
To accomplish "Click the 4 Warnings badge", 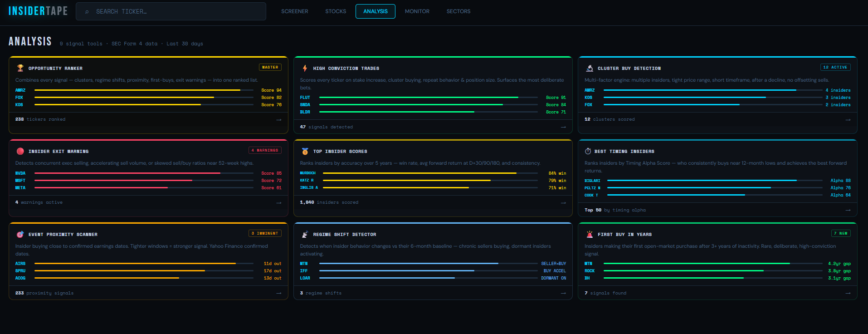I will [265, 150].
